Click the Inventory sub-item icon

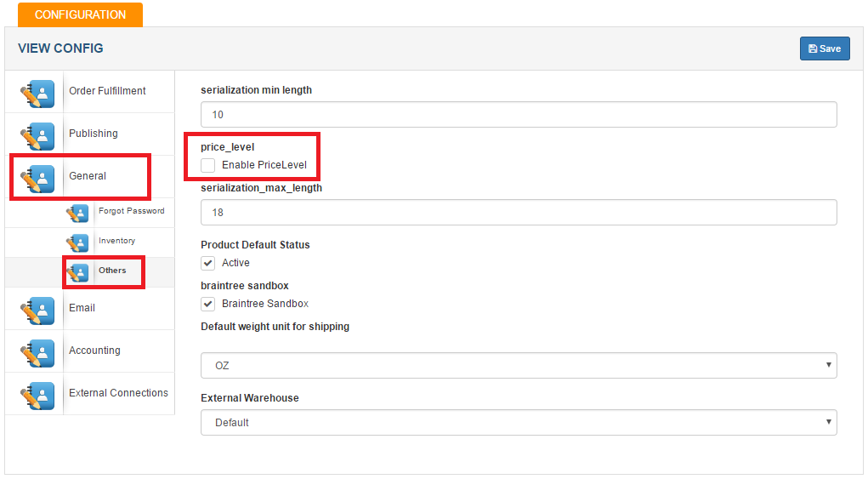(x=77, y=243)
